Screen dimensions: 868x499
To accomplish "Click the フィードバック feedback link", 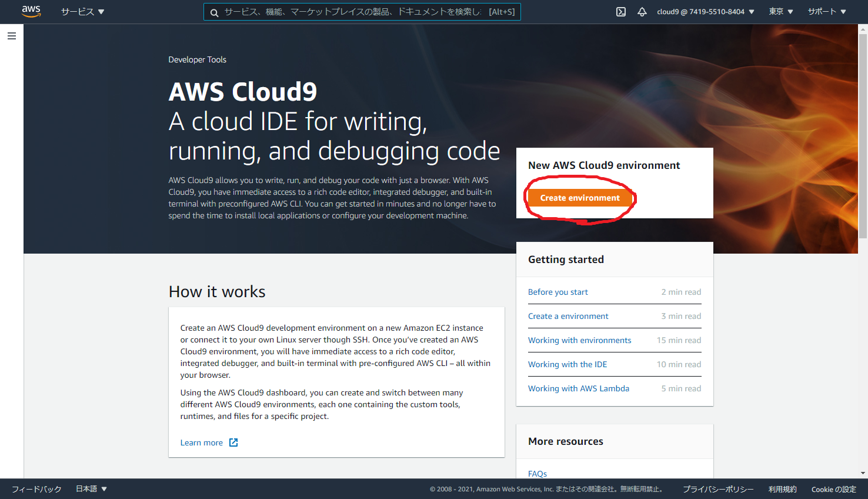I will coord(36,489).
